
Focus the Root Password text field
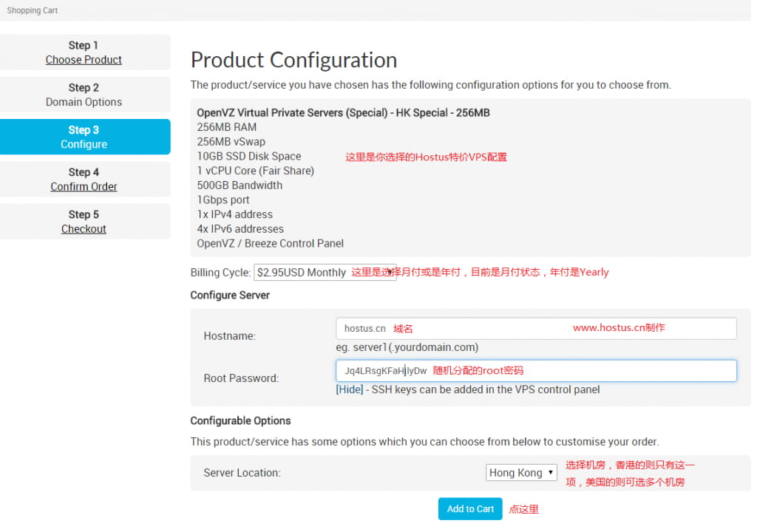click(536, 371)
